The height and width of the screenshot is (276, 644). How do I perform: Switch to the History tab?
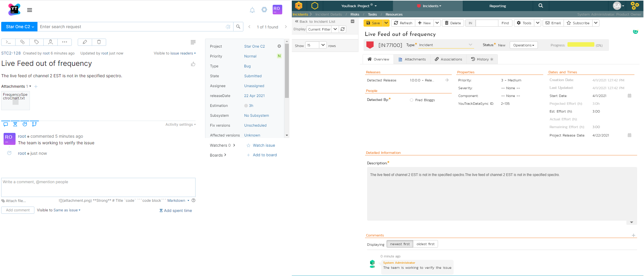[482, 59]
